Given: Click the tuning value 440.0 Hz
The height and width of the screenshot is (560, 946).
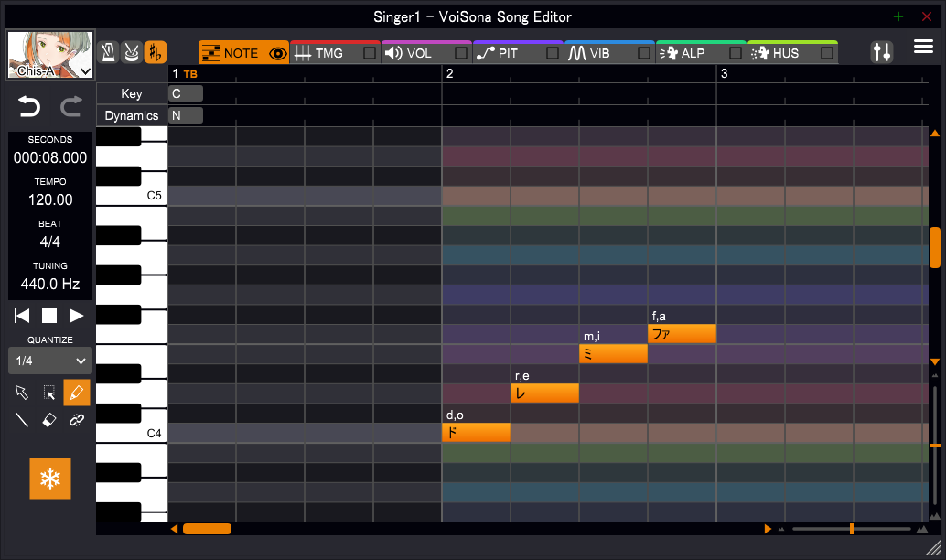Looking at the screenshot, I should (x=50, y=285).
